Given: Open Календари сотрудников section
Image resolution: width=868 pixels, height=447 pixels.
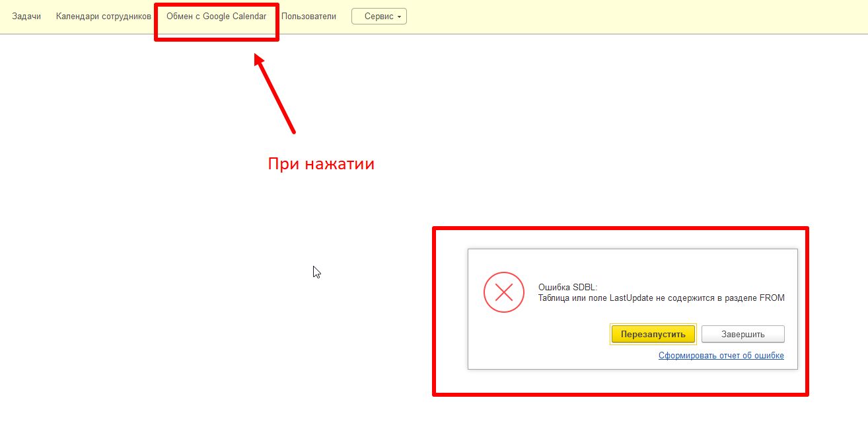Looking at the screenshot, I should 104,17.
